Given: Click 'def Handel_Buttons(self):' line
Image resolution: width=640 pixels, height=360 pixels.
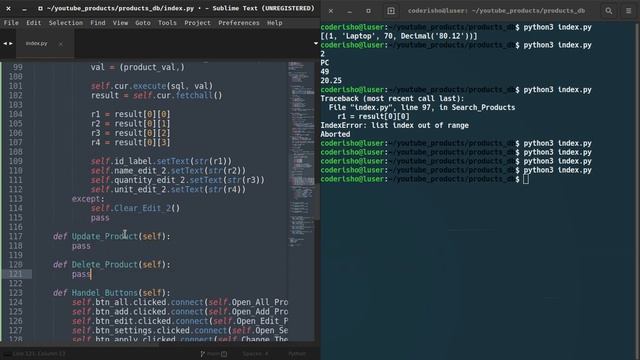Looking at the screenshot, I should click(x=111, y=293).
